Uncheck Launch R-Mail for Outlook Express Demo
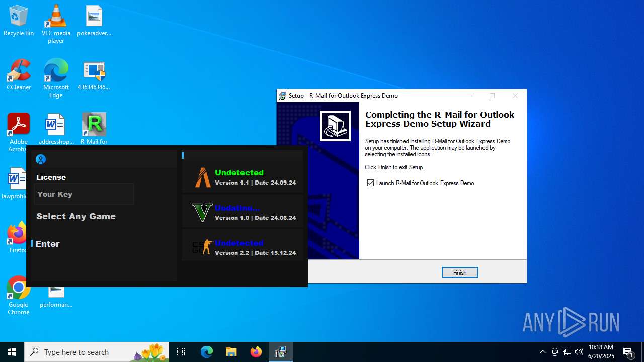 click(371, 183)
